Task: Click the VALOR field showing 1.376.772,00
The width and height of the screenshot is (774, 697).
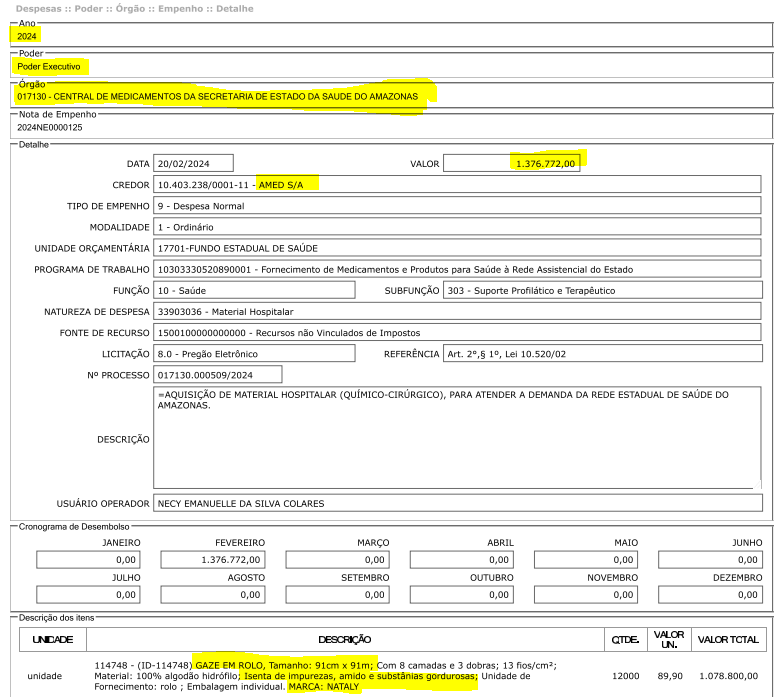Action: click(511, 163)
